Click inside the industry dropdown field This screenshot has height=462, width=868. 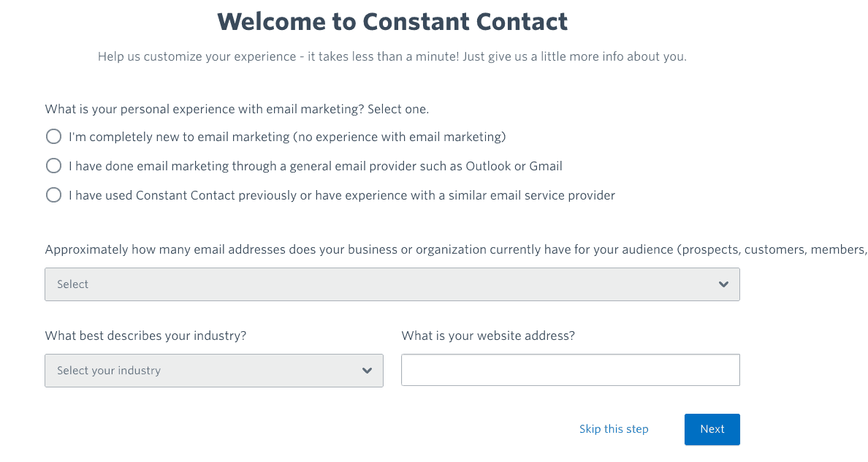point(214,370)
